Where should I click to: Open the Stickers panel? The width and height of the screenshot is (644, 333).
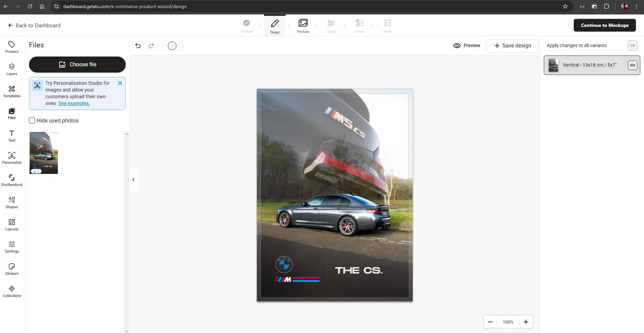(x=12, y=269)
